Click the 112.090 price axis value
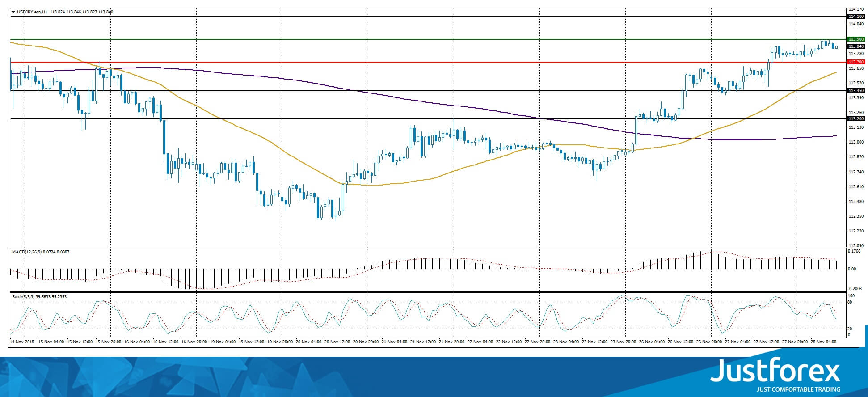The width and height of the screenshot is (868, 397). (856, 246)
